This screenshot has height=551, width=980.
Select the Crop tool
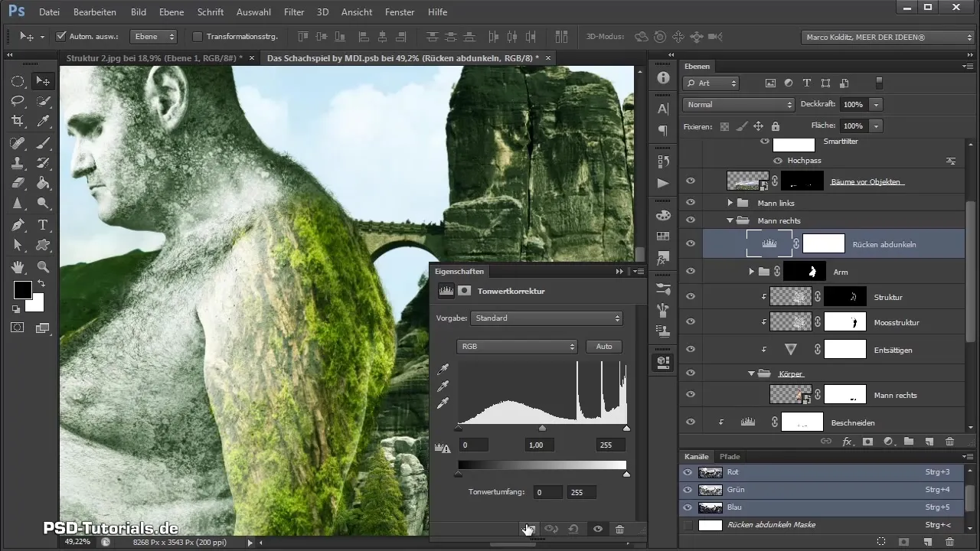(x=17, y=121)
